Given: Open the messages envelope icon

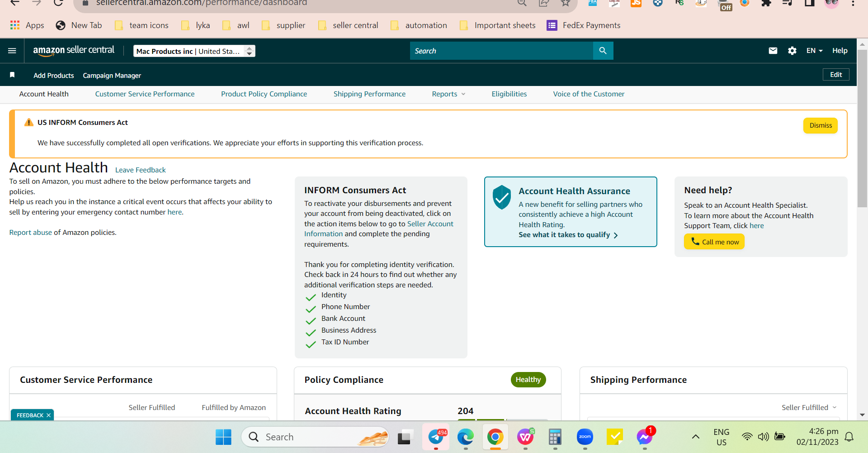Looking at the screenshot, I should 773,51.
